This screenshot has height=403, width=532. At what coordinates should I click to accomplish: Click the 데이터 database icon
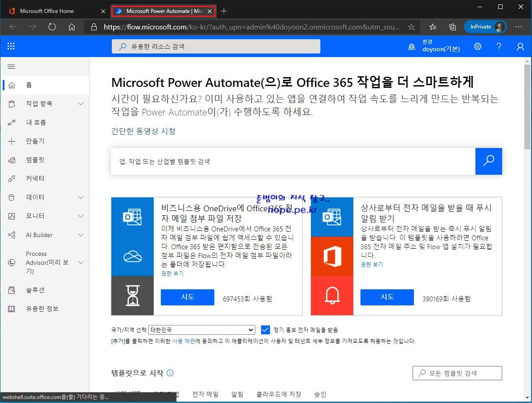12,197
